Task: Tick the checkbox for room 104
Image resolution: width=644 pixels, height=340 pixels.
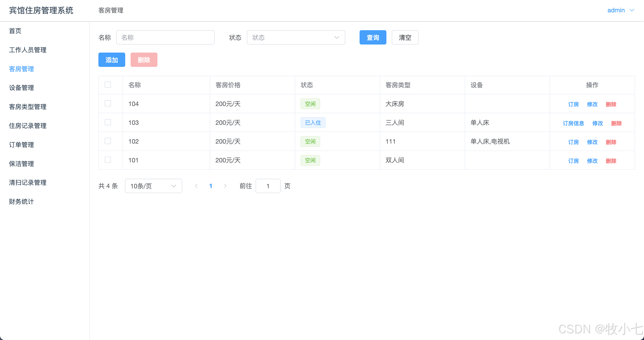Action: point(108,104)
